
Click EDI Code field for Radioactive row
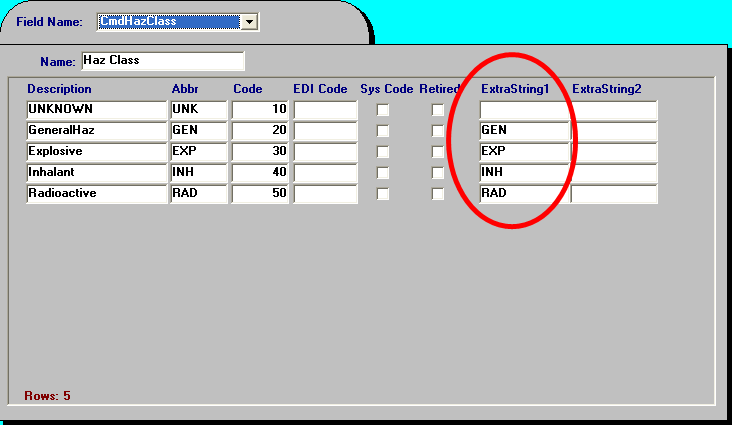pos(325,194)
